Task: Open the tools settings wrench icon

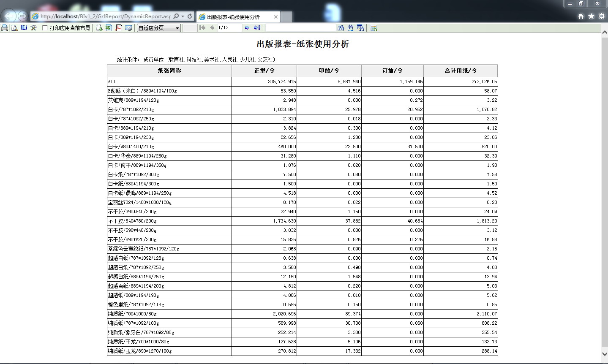Action: tap(34, 28)
